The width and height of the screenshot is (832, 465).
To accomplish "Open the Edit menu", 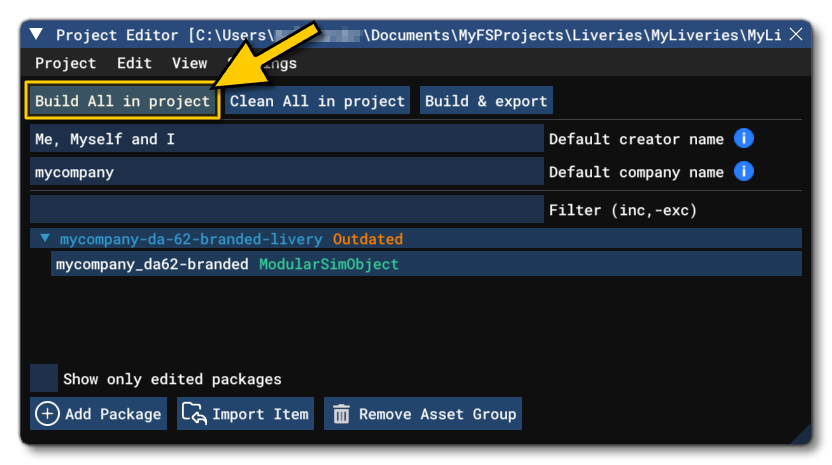I will coord(134,63).
